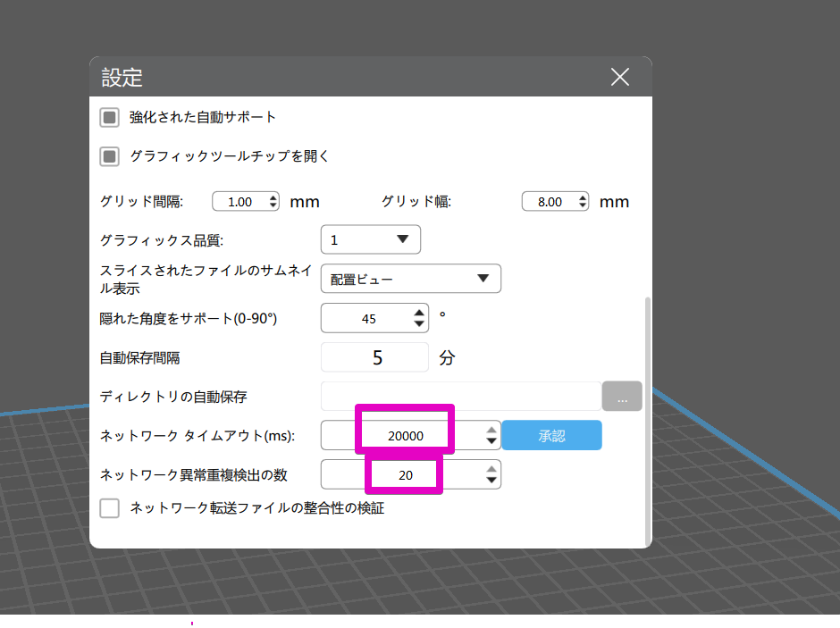Expand the サムネイル表示 配置ビュー dropdown

[410, 279]
